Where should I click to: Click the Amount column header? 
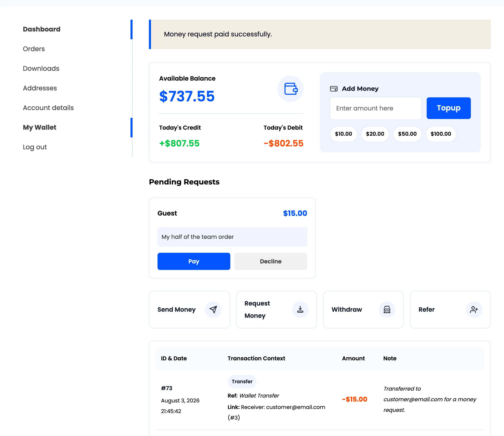point(353,358)
